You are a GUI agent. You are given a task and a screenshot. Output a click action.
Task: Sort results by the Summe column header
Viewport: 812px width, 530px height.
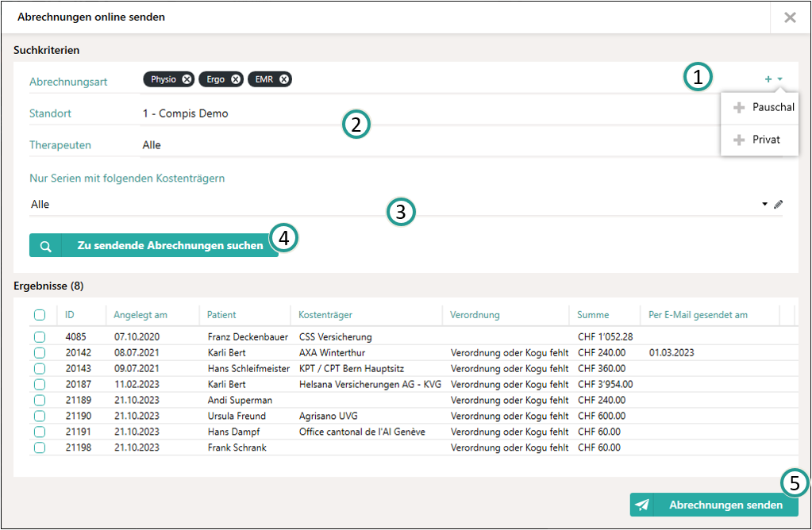(594, 315)
